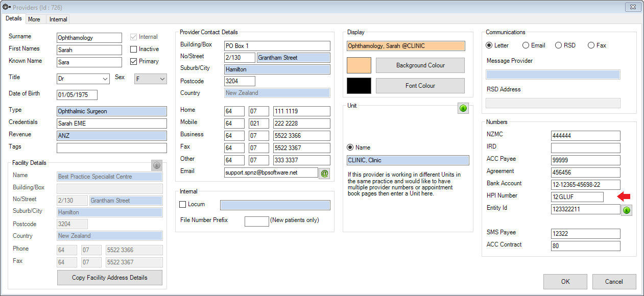
Task: Click the green info icon in Unit section
Action: pos(463,108)
